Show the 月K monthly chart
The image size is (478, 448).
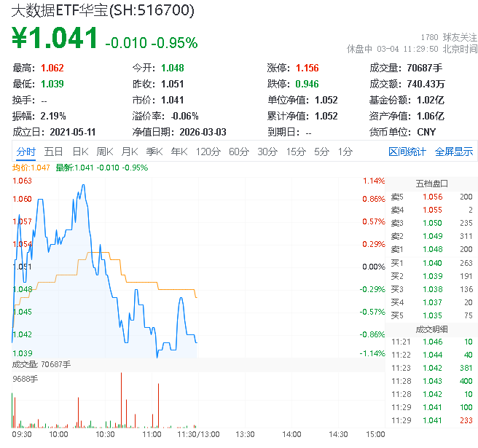tap(129, 152)
